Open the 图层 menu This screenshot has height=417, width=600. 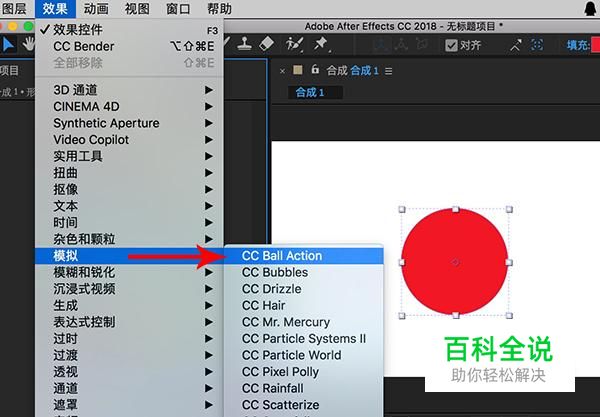14,8
